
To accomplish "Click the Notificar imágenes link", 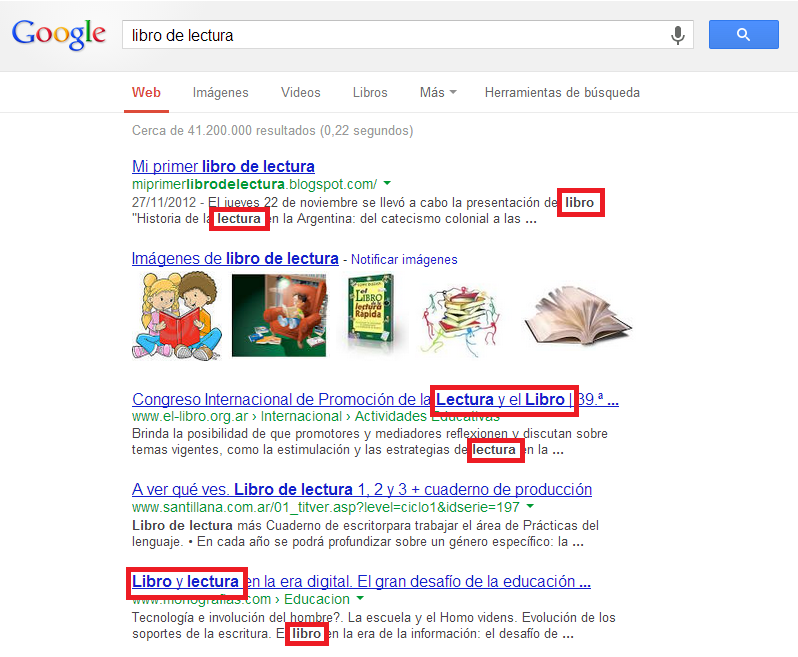I will point(404,260).
